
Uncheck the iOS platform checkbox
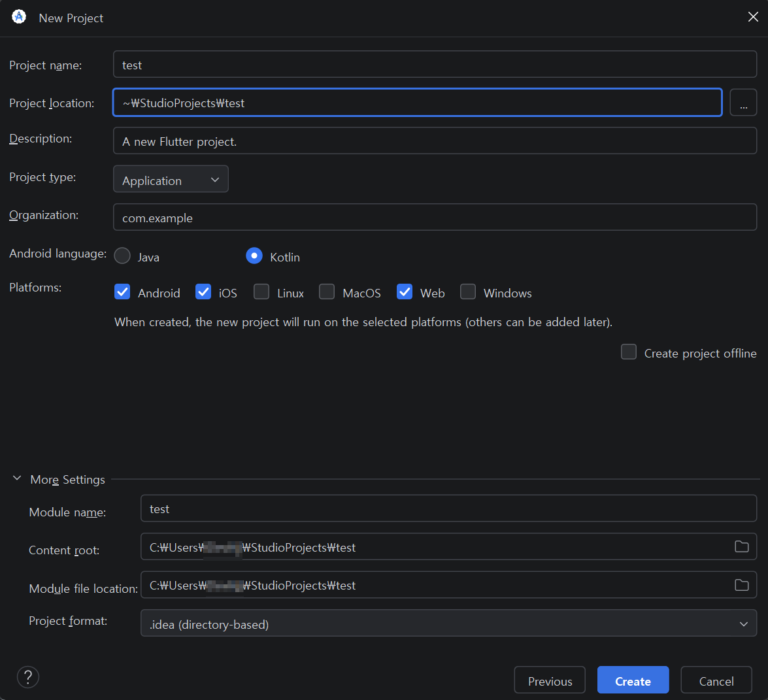coord(203,292)
